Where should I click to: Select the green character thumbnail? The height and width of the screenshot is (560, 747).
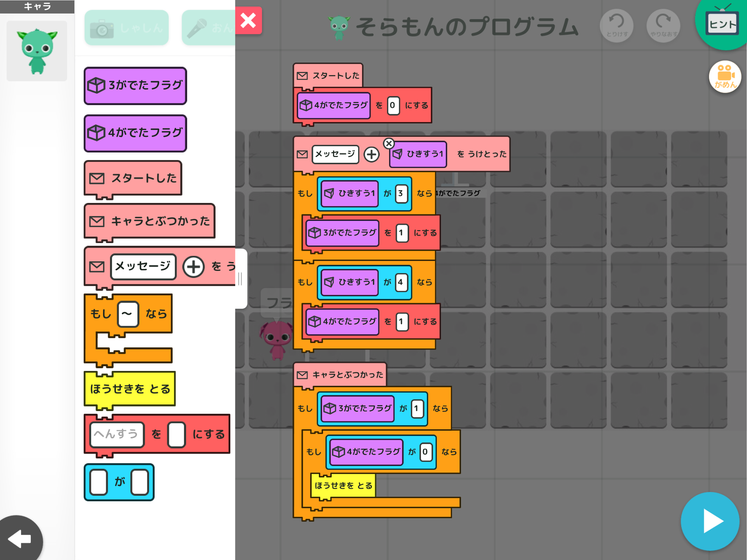point(37,51)
